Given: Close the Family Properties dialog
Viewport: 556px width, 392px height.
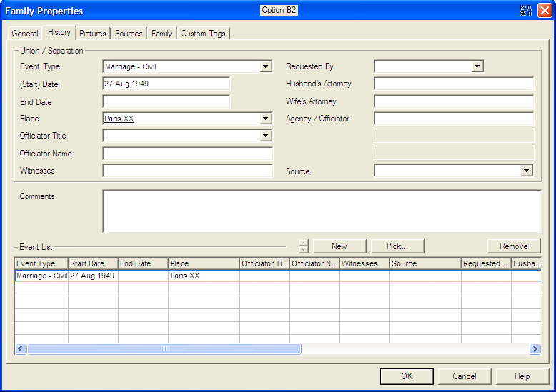Looking at the screenshot, I should (545, 11).
